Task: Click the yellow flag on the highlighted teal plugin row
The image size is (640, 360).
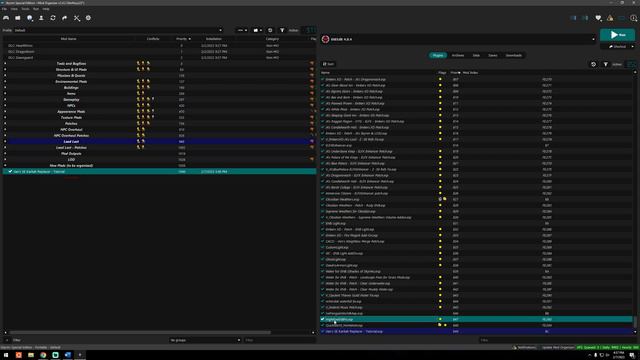Action: coord(440,319)
